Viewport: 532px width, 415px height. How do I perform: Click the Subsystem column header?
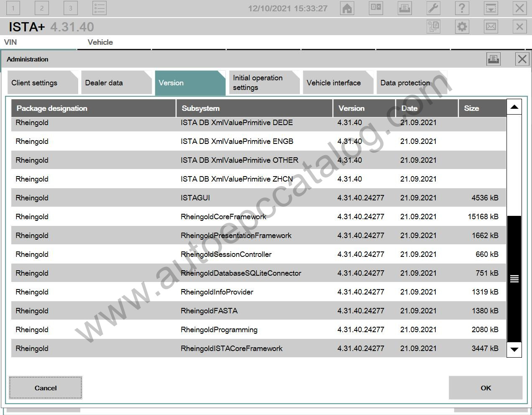(255, 108)
